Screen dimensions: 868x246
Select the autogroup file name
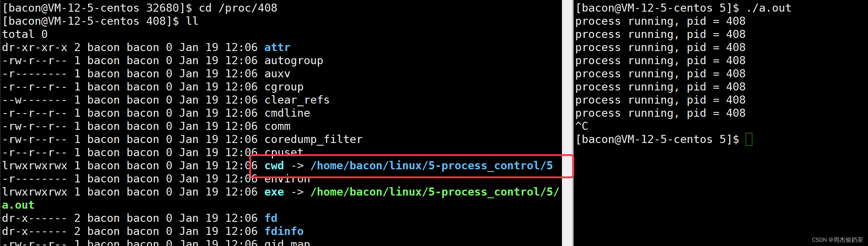[294, 61]
